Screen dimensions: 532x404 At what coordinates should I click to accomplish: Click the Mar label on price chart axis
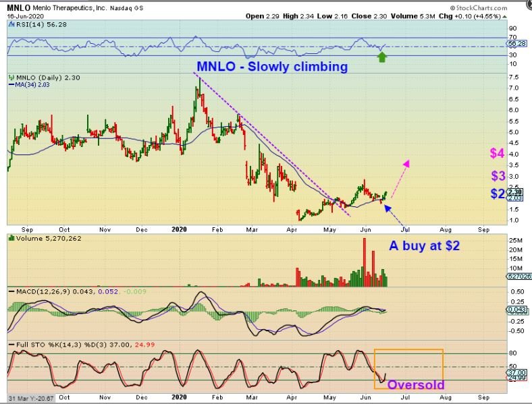(x=252, y=229)
